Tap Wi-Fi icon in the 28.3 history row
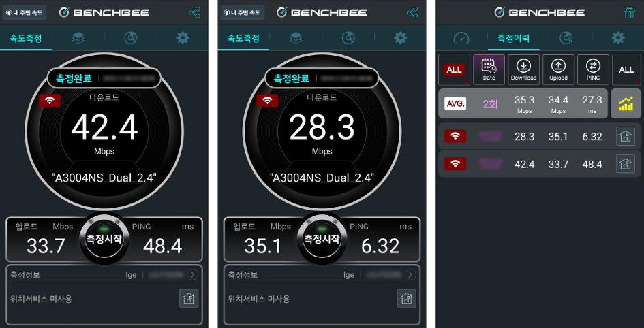The image size is (644, 328). 455,136
